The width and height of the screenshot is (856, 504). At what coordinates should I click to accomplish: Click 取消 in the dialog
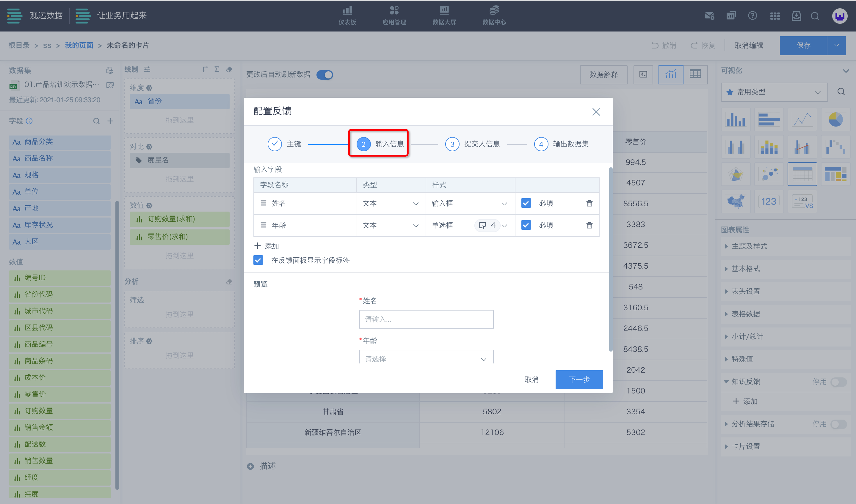click(531, 379)
